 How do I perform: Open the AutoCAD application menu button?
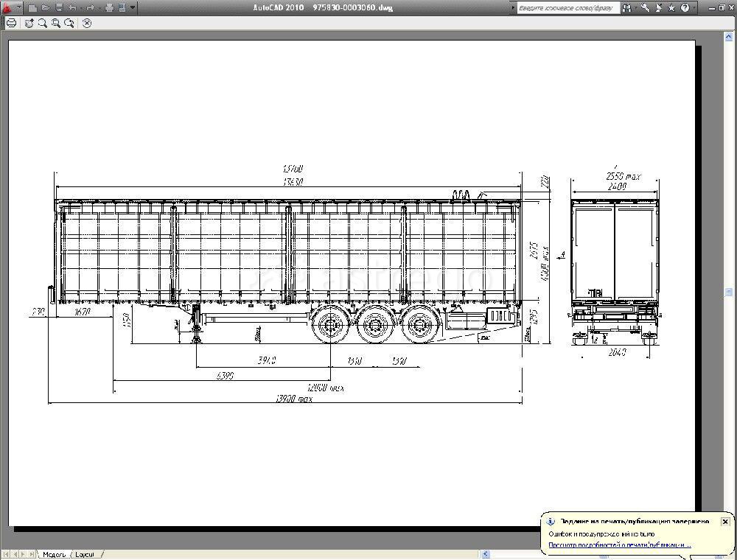10,7
